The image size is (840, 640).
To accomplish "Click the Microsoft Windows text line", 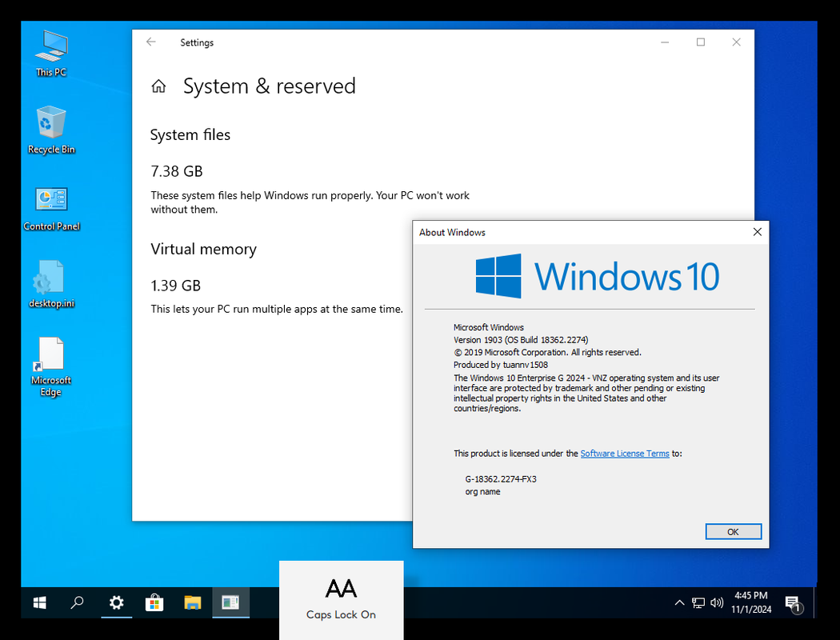I will pyautogui.click(x=489, y=327).
